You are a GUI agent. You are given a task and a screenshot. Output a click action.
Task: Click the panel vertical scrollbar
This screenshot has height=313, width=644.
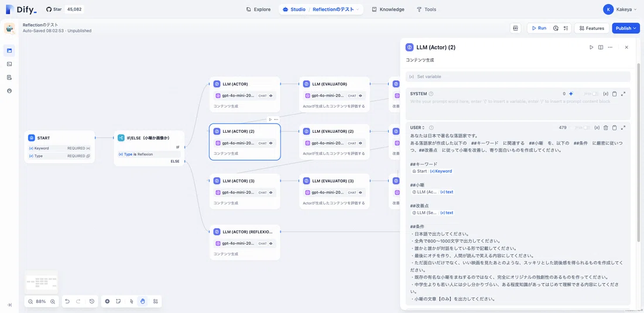638,152
